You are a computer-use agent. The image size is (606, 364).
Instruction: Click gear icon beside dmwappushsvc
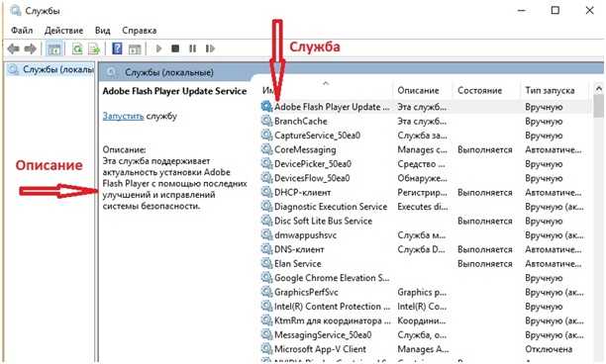coord(266,234)
